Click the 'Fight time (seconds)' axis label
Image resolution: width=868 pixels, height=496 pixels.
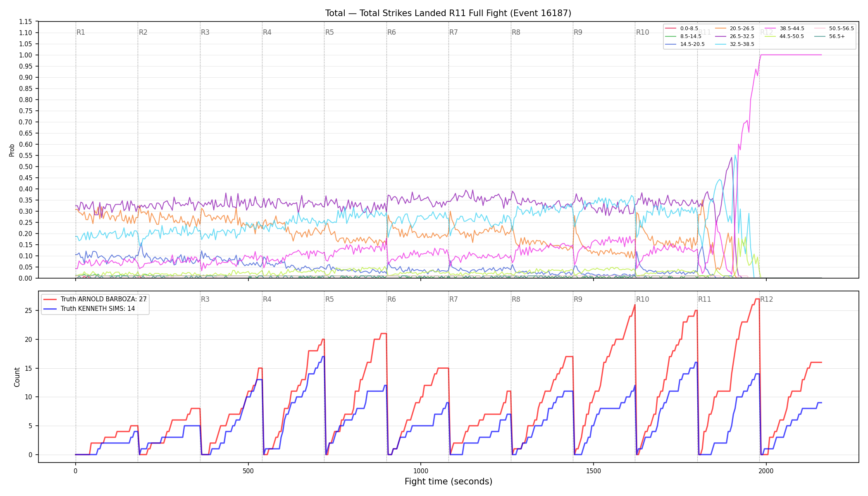tap(448, 482)
